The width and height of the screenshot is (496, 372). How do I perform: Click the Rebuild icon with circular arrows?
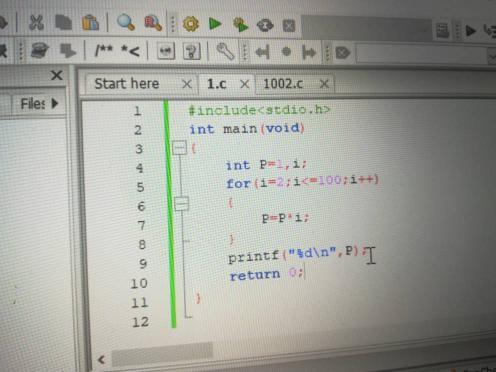click(x=265, y=25)
